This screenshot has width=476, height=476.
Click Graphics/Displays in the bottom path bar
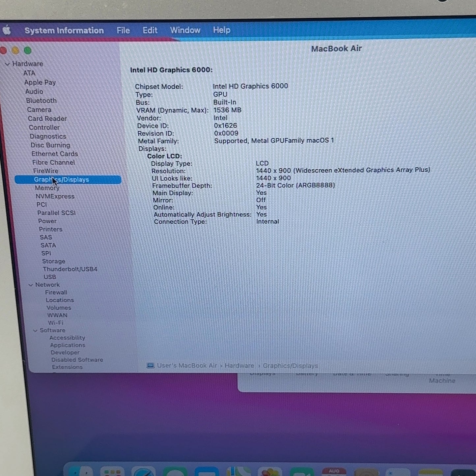pyautogui.click(x=291, y=366)
